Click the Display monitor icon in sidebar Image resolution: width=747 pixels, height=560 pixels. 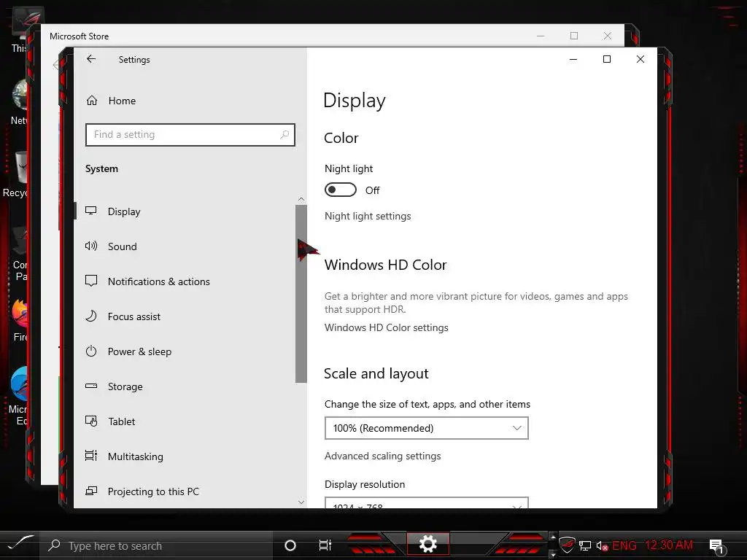pos(91,211)
